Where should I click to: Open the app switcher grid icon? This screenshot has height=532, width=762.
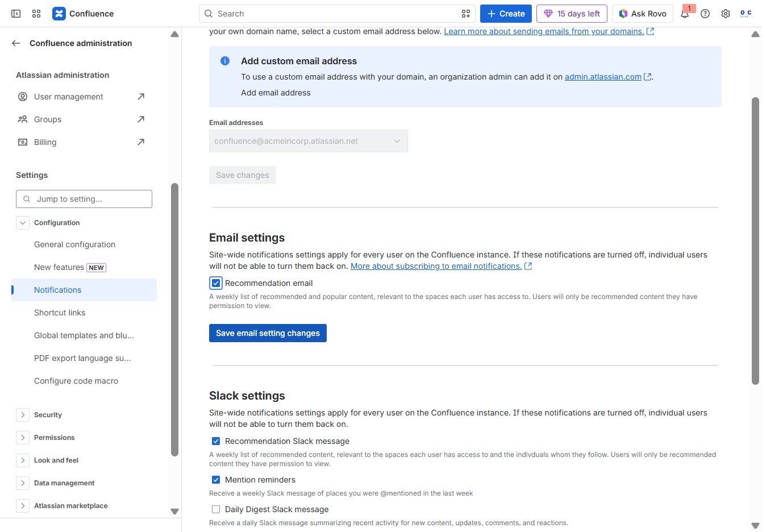[36, 14]
